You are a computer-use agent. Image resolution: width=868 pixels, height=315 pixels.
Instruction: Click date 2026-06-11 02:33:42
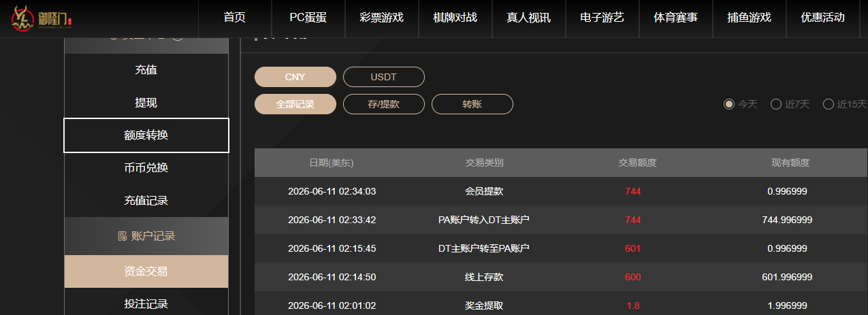point(332,220)
